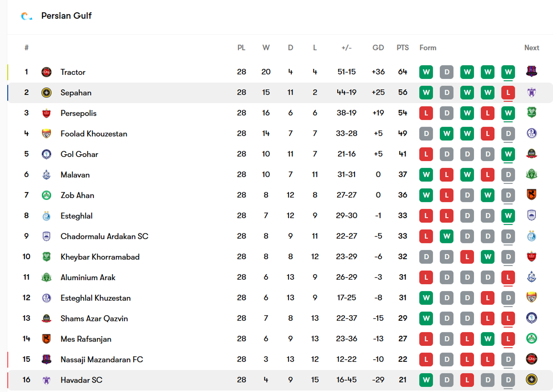
Task: Sort table by PTS column header
Action: pos(403,48)
